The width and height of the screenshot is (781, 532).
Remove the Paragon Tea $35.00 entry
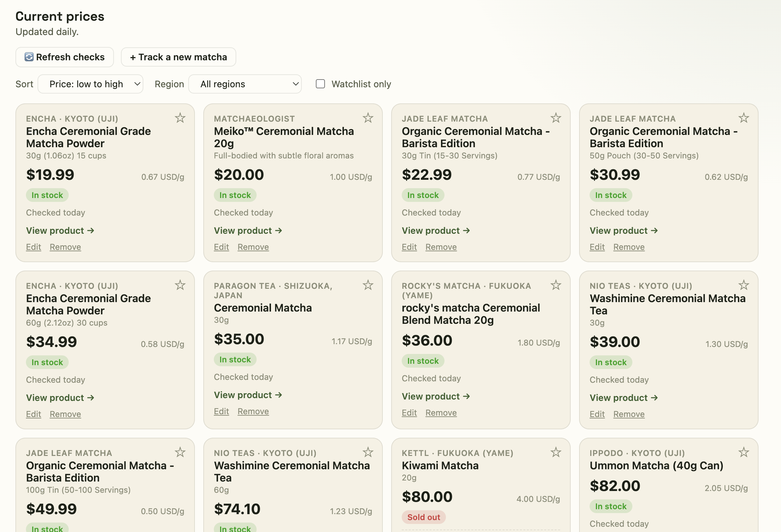[x=253, y=411]
